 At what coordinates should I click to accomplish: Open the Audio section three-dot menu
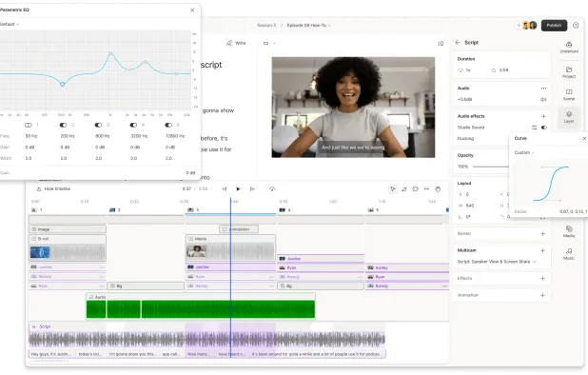pyautogui.click(x=543, y=89)
